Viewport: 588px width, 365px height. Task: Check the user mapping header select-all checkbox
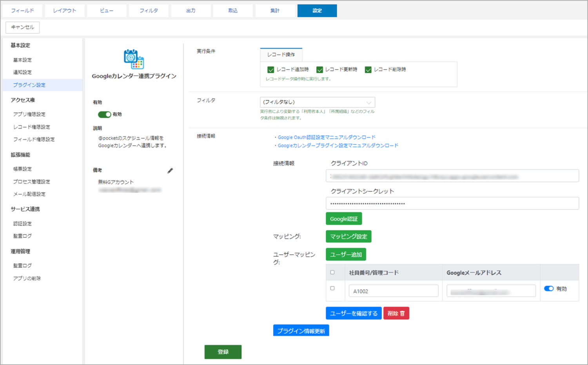tap(332, 272)
